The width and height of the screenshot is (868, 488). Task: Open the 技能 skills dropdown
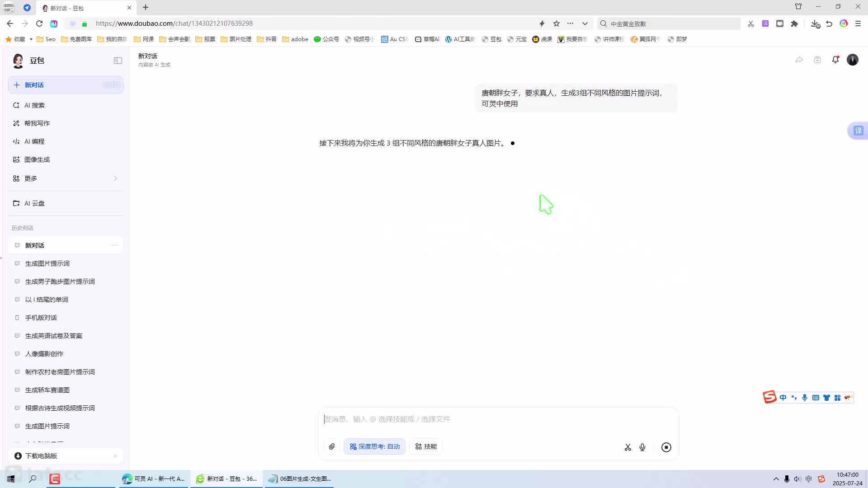(426, 447)
